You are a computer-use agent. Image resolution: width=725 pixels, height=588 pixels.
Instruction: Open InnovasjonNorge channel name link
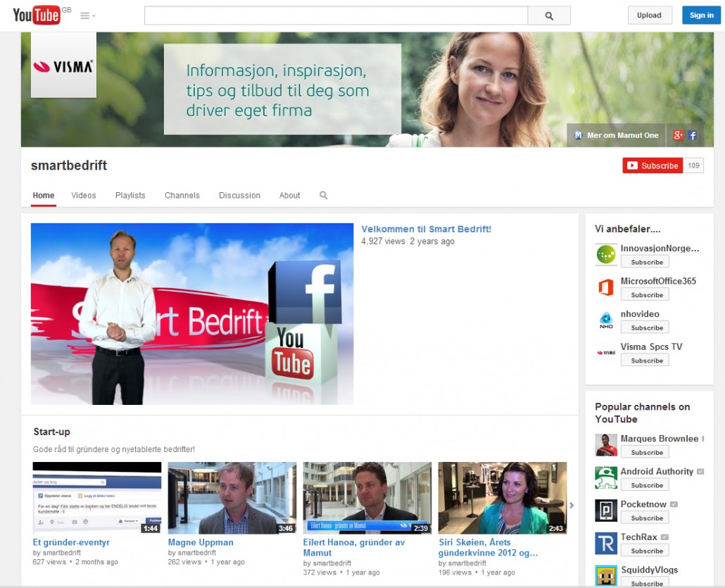coord(660,249)
